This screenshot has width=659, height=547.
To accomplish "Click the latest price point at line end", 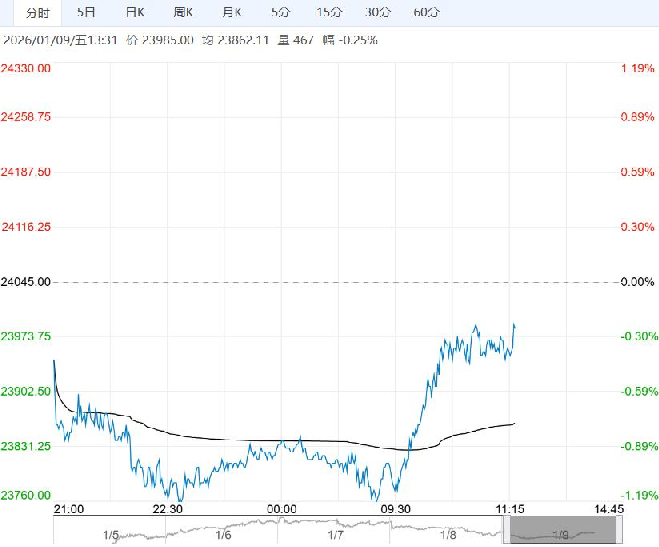I will click(514, 324).
